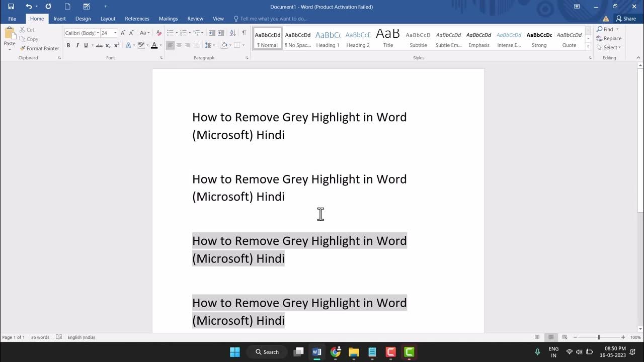Increase paragraph indent
Image resolution: width=644 pixels, height=362 pixels.
pyautogui.click(x=221, y=33)
